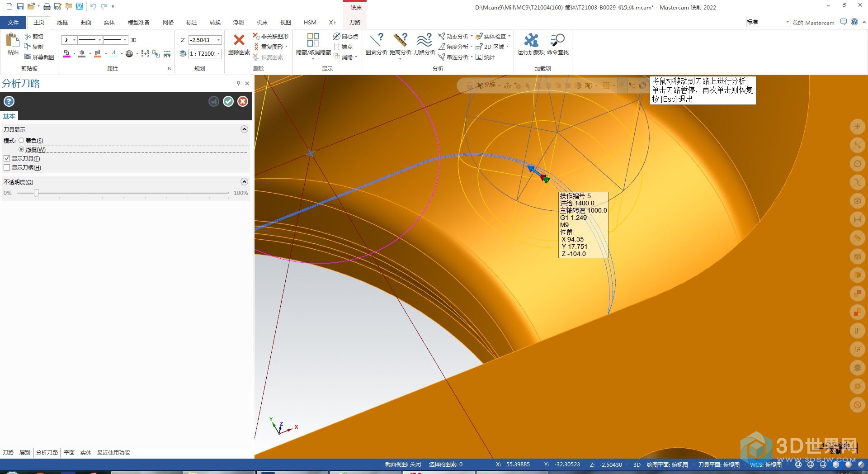This screenshot has height=474, width=868.
Task: Enable the show holder (显示刀柄) checkbox
Action: pos(7,167)
